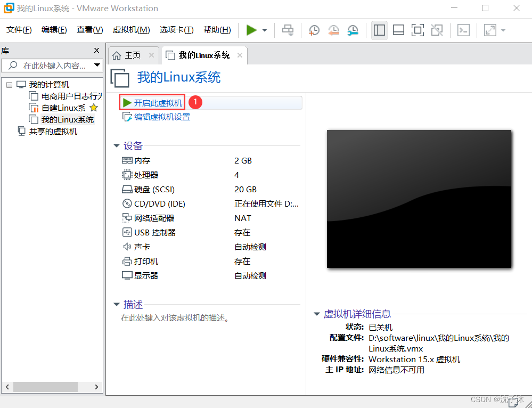532x408 pixels.
Task: Click the 网络适配器 network adapter icon
Action: 127,218
